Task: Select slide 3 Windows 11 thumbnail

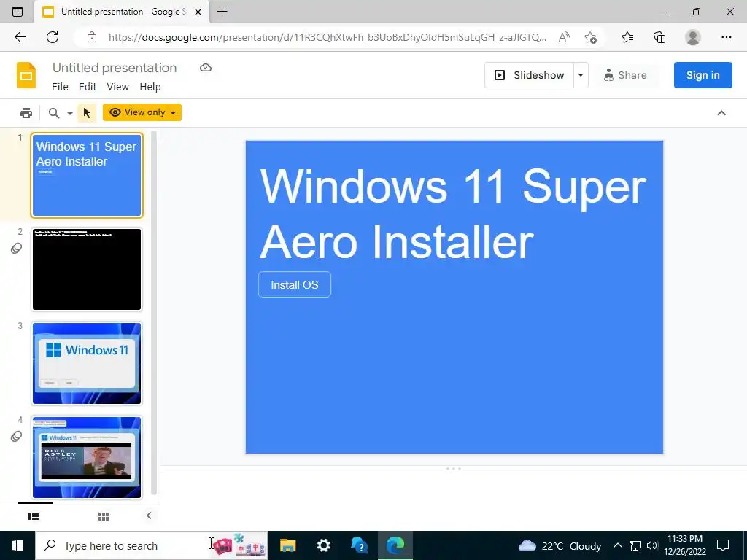Action: pyautogui.click(x=87, y=363)
